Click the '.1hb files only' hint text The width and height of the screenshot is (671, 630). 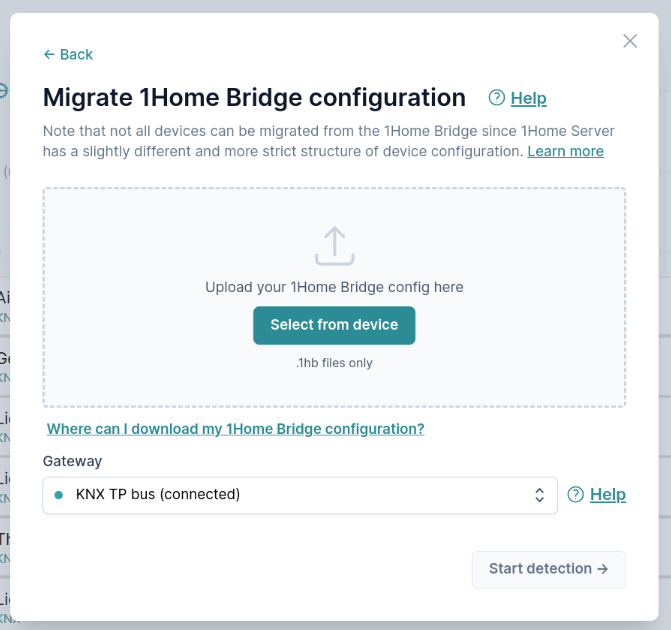coord(334,363)
